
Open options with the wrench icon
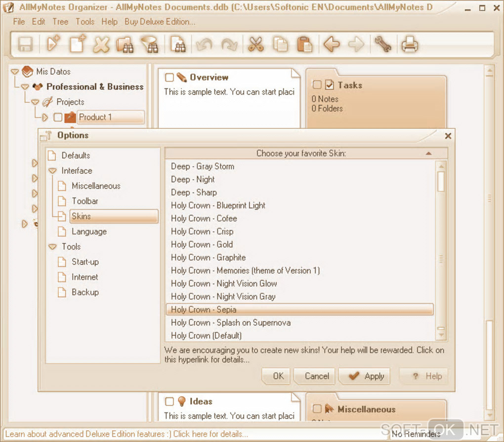tap(383, 44)
